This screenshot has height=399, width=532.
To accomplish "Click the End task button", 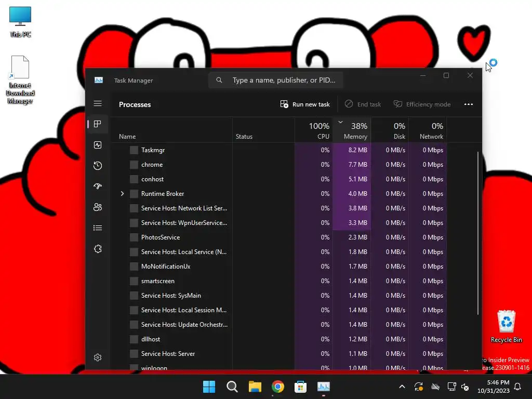I will [363, 104].
